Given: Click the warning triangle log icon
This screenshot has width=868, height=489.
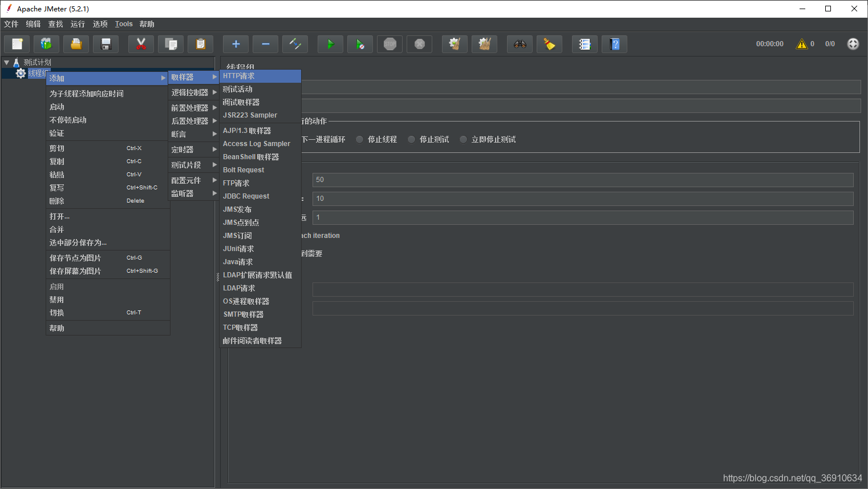Looking at the screenshot, I should coord(802,44).
